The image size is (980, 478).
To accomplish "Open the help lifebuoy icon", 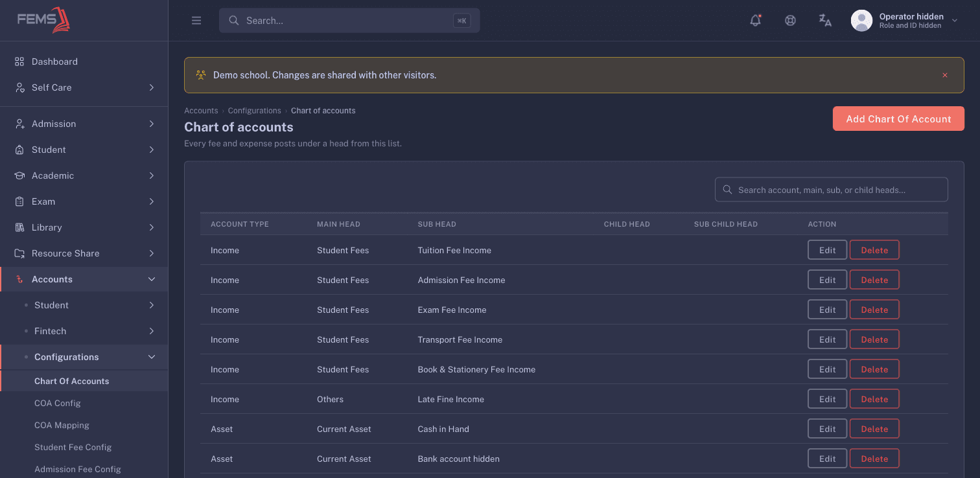I will coord(790,21).
